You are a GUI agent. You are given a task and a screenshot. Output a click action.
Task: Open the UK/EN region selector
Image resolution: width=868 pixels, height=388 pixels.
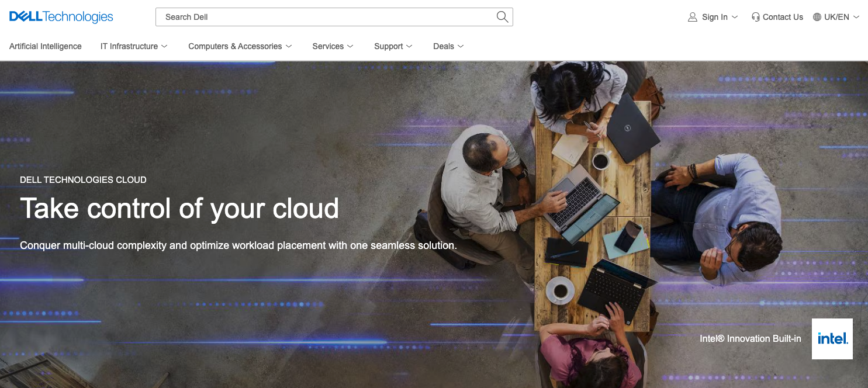point(836,17)
